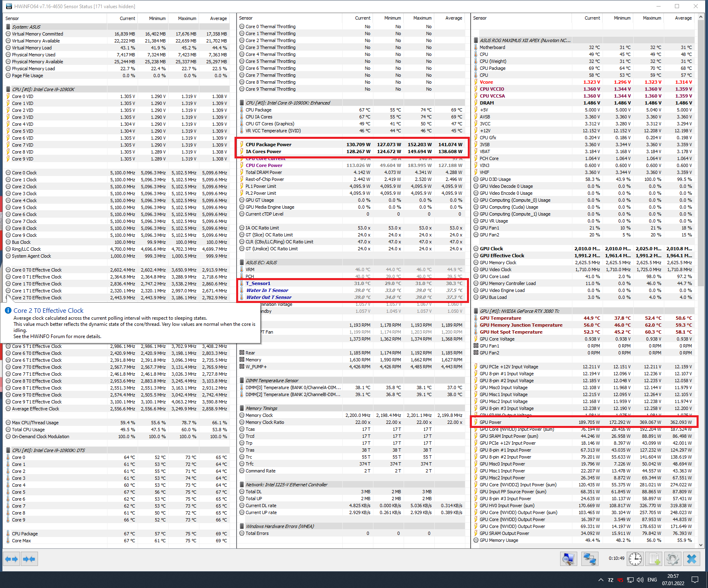
Task: Select the 'PL1 Power Limit' row
Action: pyautogui.click(x=351, y=186)
